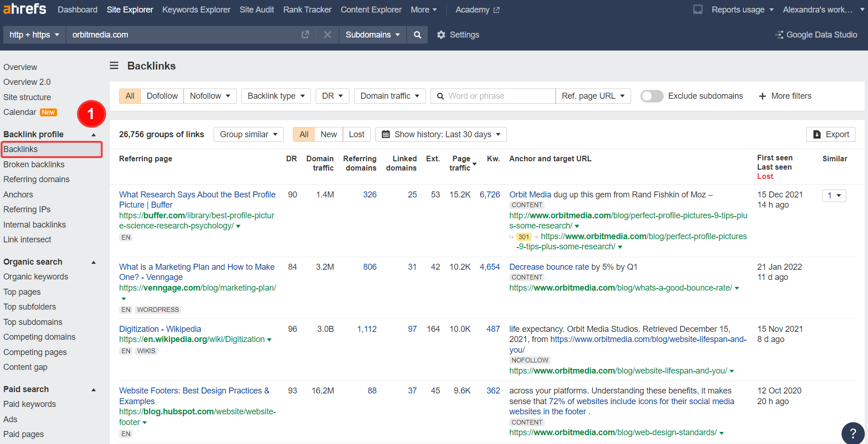Viewport: 868px width, 444px height.
Task: Expand the en.wikipedia.org URL arrow
Action: click(269, 340)
